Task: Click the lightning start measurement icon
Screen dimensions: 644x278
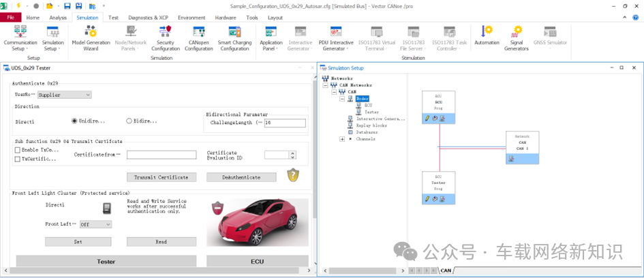Action: 18,5
